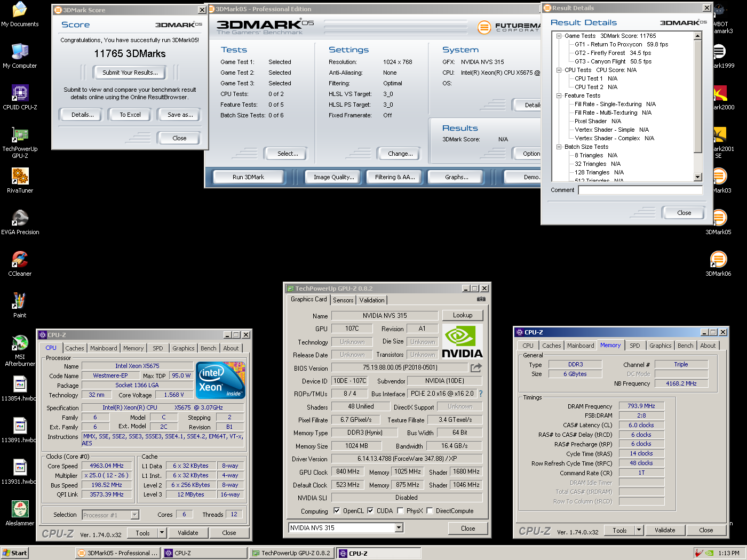Click the Bus Interface question mark in GPU-Z
This screenshot has width=747, height=560.
coord(480,394)
